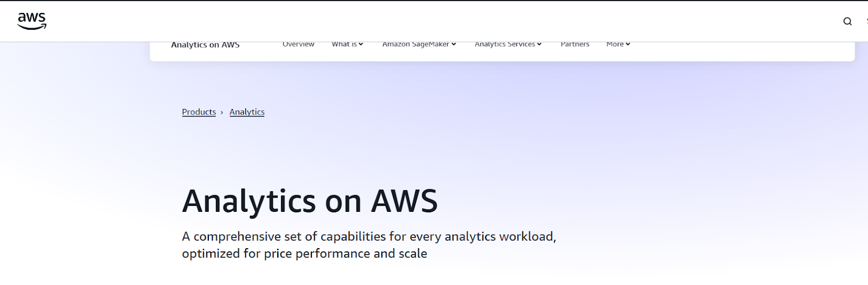
Task: Click the subtitle line optimized for price performance
Action: coord(304,254)
